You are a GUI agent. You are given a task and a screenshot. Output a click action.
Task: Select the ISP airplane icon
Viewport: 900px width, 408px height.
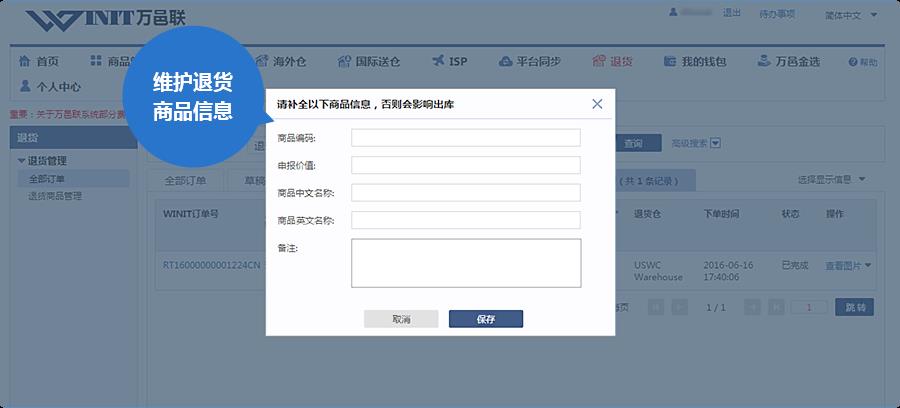[x=439, y=61]
